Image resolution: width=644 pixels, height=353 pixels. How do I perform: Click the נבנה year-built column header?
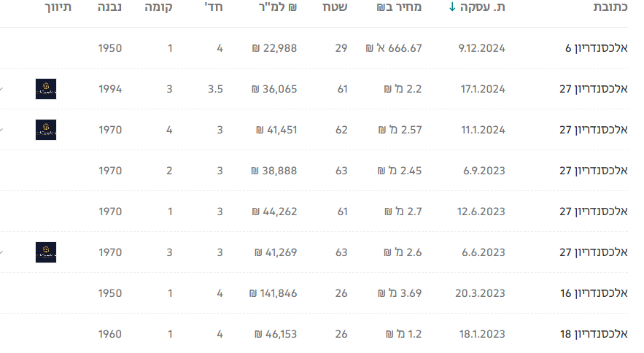pyautogui.click(x=110, y=8)
